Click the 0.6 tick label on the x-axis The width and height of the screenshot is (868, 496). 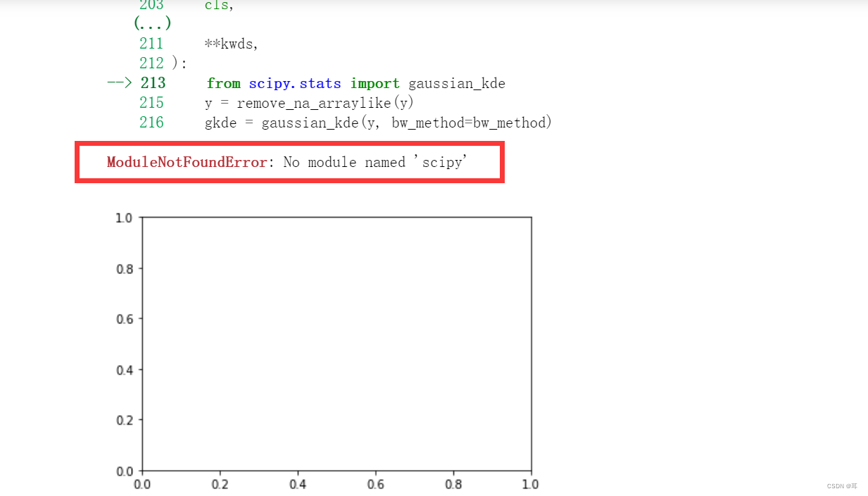click(376, 484)
